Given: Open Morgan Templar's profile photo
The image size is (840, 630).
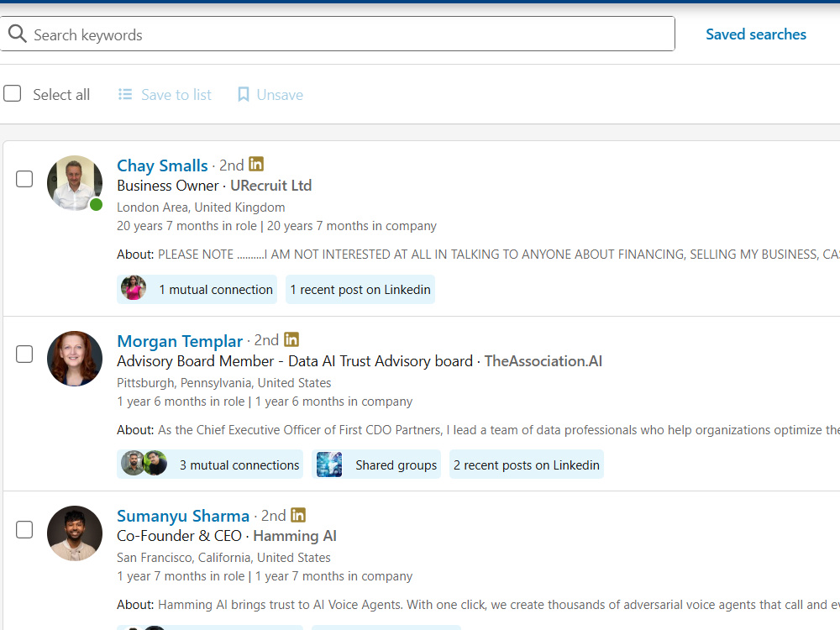Looking at the screenshot, I should point(75,359).
